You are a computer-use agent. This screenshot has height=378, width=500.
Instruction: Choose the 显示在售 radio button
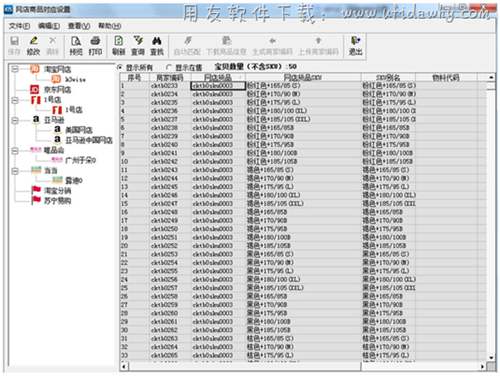pyautogui.click(x=169, y=67)
